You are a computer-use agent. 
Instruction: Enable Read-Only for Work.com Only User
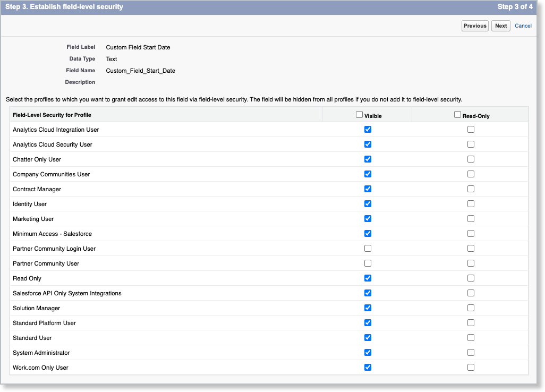470,367
